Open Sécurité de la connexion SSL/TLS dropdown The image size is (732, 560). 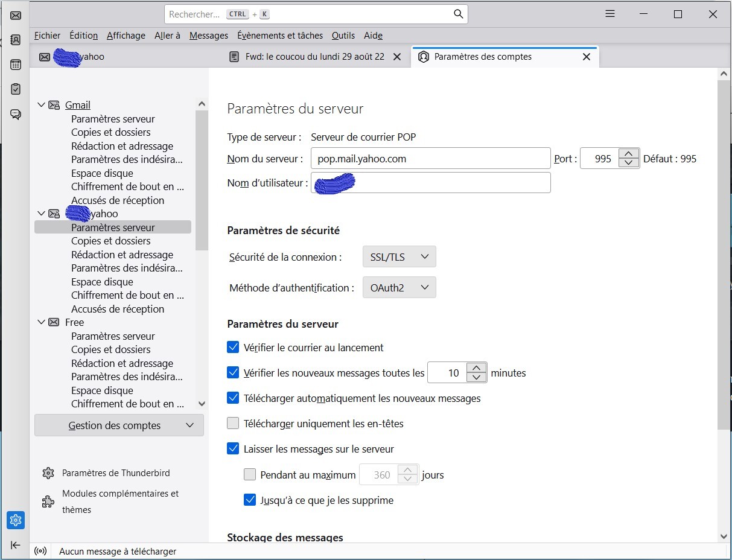coord(399,256)
